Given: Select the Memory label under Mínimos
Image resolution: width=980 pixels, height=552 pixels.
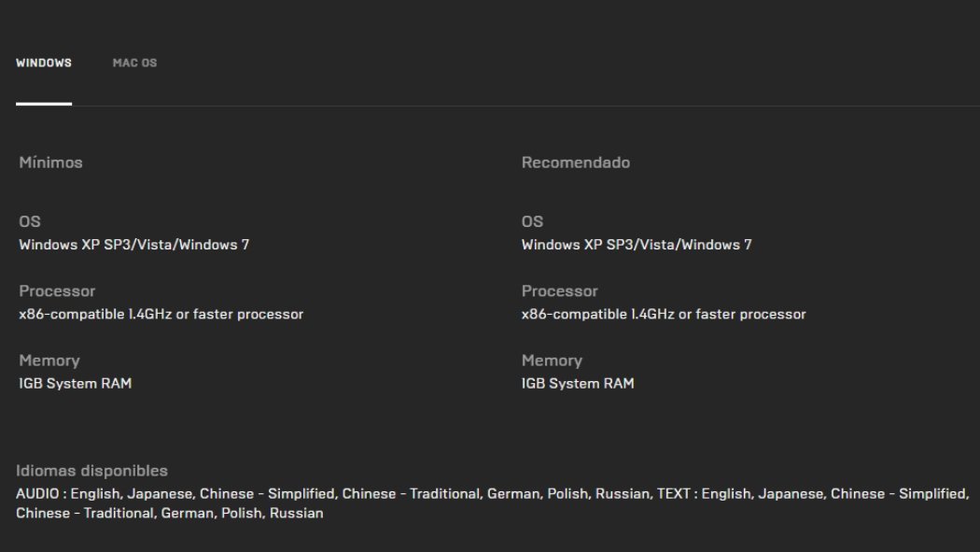Looking at the screenshot, I should pos(49,361).
